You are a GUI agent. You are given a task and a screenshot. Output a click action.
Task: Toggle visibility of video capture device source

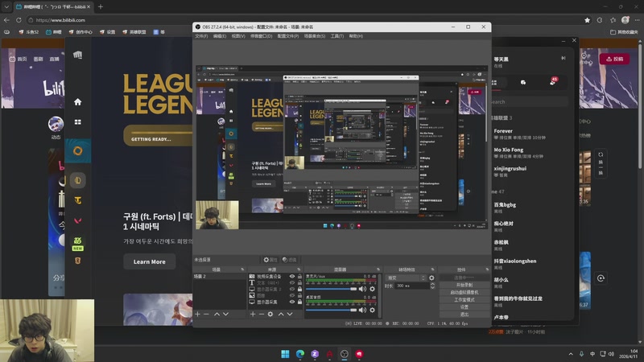point(292,277)
